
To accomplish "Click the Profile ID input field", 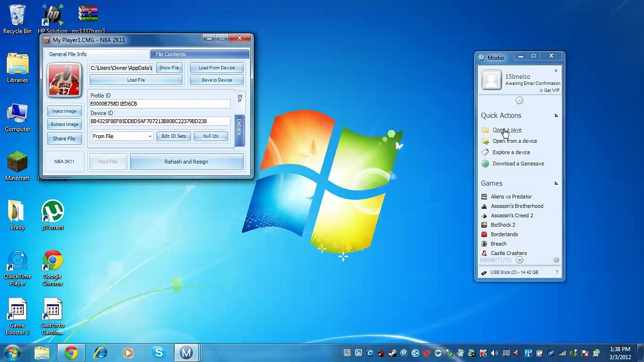I will pyautogui.click(x=160, y=104).
